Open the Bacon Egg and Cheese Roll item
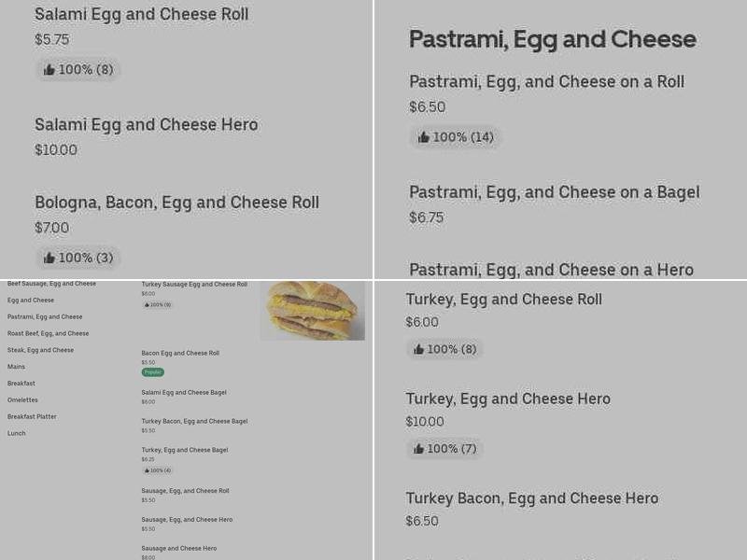 (179, 353)
